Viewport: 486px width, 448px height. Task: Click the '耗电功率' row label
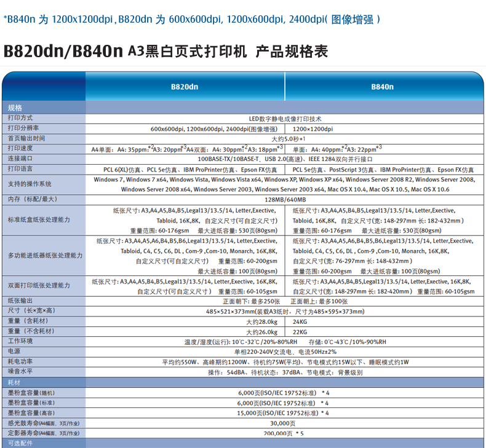20,361
